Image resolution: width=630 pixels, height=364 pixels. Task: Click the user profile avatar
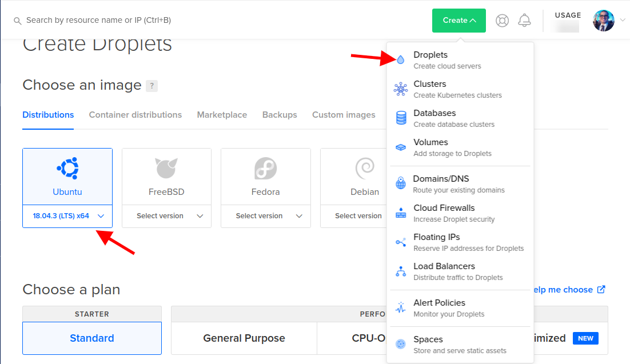(604, 21)
